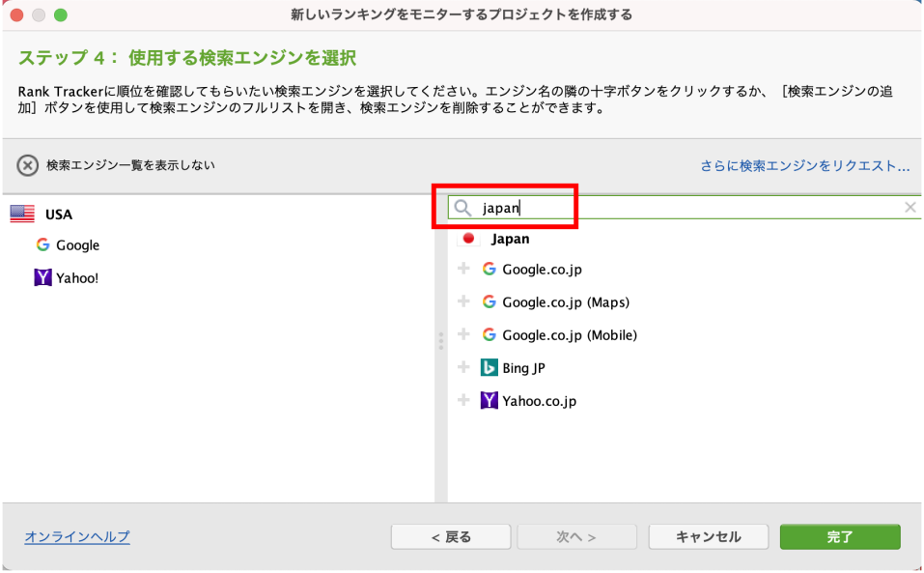Image resolution: width=924 pixels, height=573 pixels.
Task: Add Google.co.jp with its plus icon
Action: (x=463, y=269)
